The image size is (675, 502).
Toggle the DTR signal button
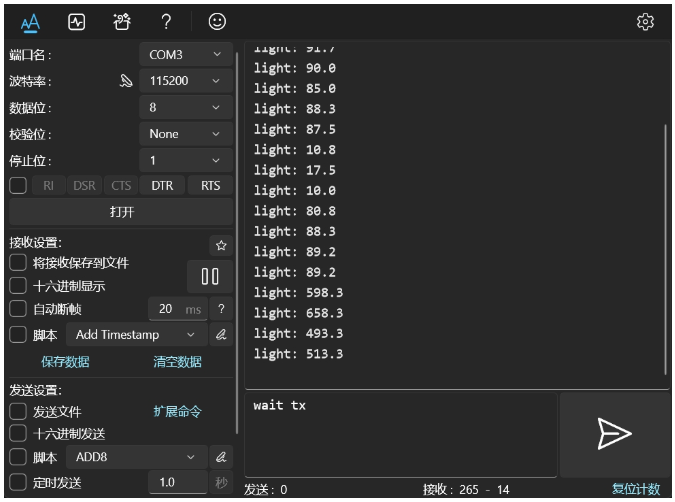pyautogui.click(x=162, y=185)
